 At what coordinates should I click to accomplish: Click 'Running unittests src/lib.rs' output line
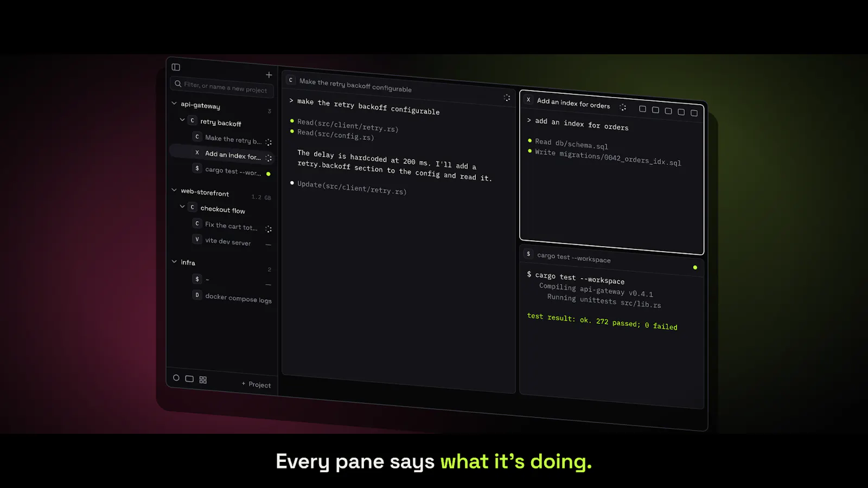[x=604, y=301]
